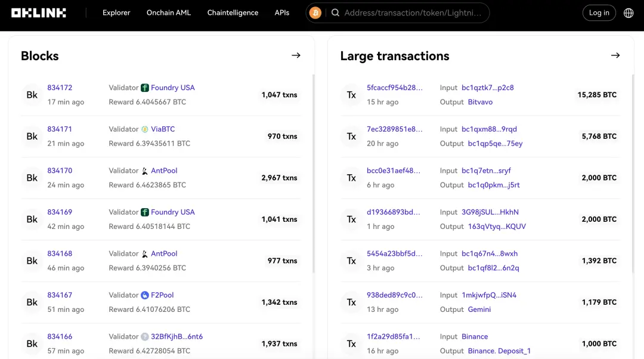The image size is (644, 359).
Task: Focus the address/transaction search field
Action: 413,13
